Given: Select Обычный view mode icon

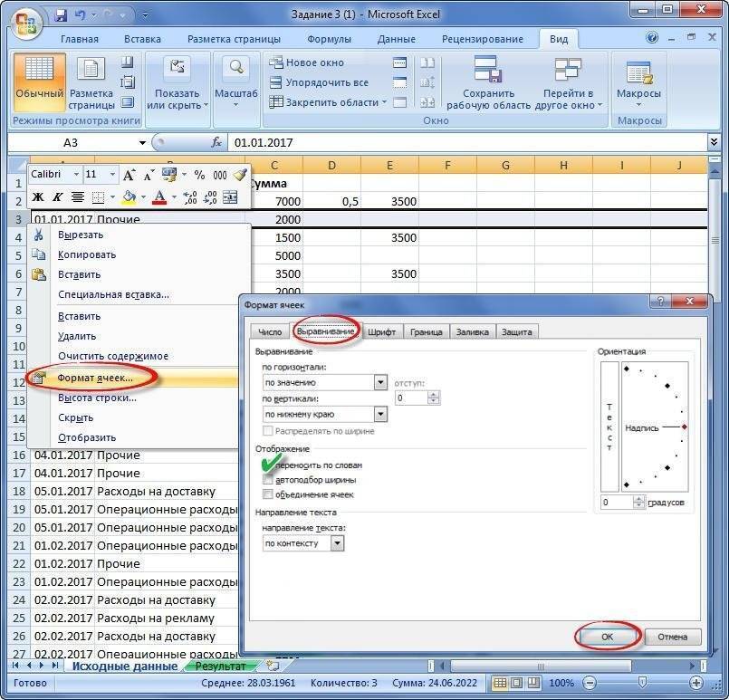Looking at the screenshot, I should (x=38, y=80).
